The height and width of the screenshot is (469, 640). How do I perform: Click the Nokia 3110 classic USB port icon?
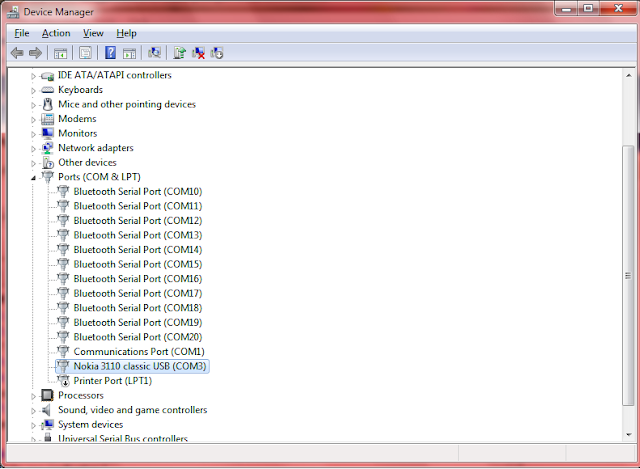click(x=63, y=366)
